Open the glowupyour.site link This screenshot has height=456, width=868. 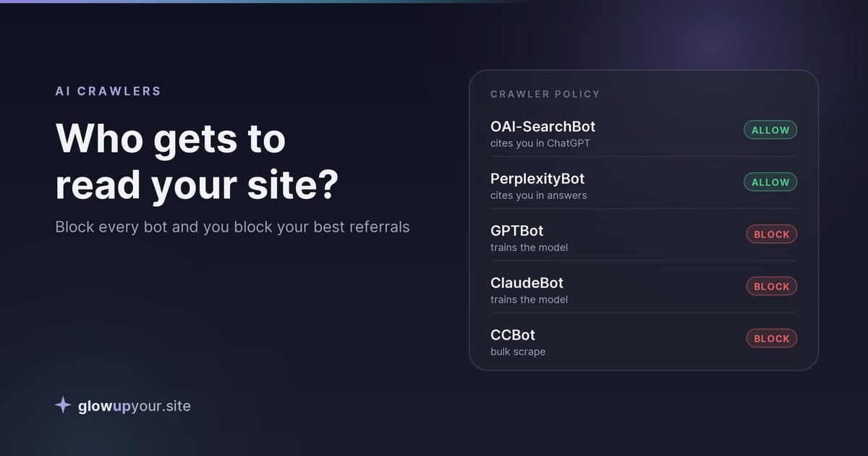[135, 406]
